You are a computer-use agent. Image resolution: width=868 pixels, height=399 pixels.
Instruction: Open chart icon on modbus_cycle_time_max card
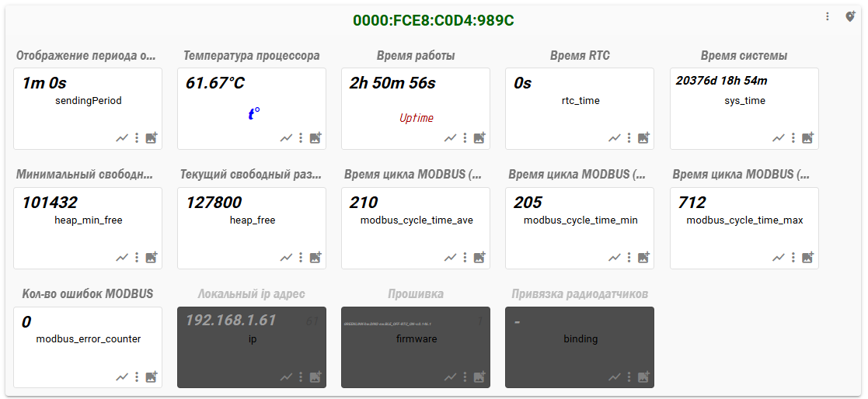(x=778, y=258)
